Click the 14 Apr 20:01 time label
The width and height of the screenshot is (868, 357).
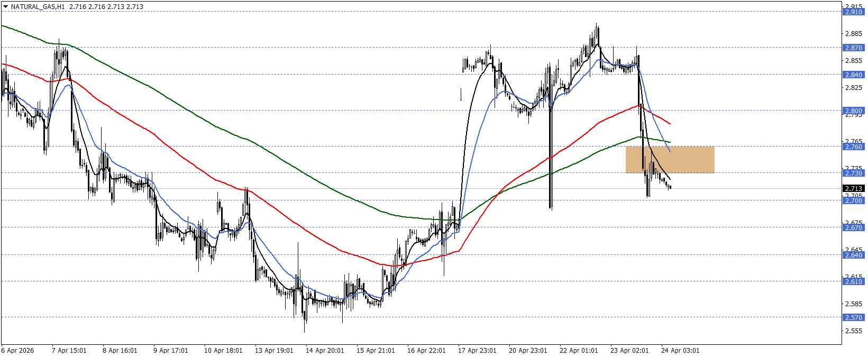point(325,351)
